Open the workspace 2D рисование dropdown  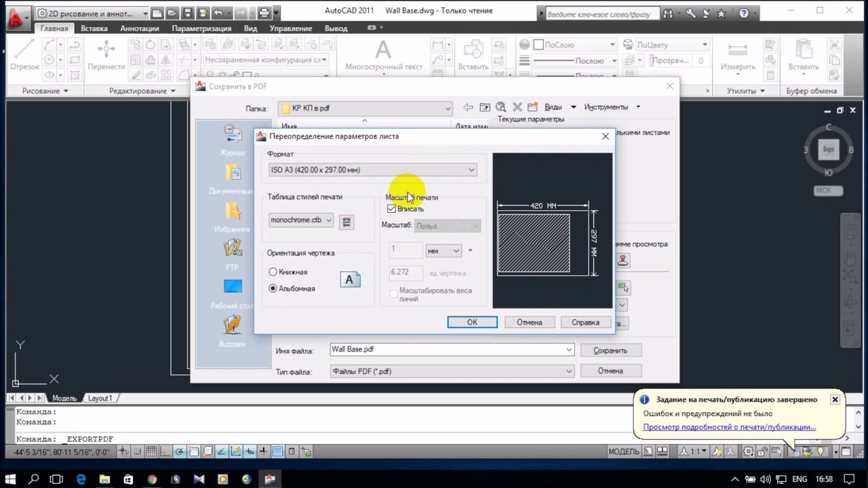tap(92, 13)
